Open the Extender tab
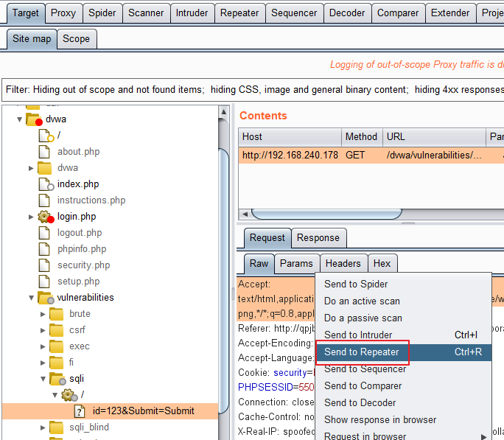 (x=450, y=13)
